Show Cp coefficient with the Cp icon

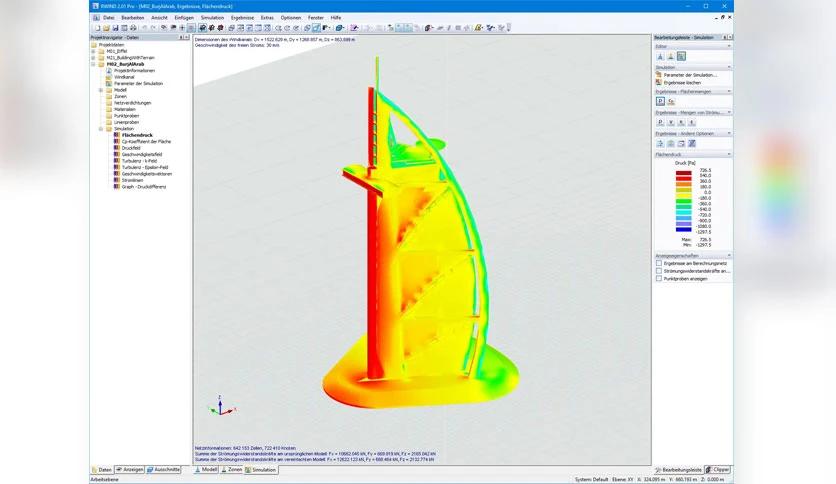click(671, 101)
